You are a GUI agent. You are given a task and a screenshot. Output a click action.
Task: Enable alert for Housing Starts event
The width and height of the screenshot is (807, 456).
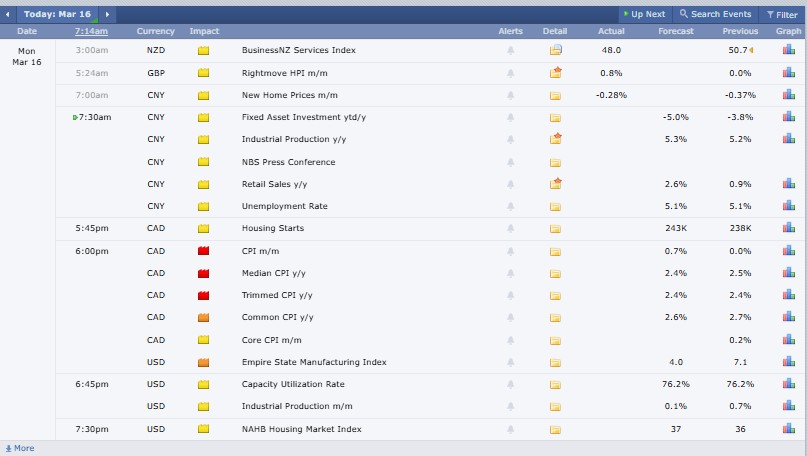[510, 228]
